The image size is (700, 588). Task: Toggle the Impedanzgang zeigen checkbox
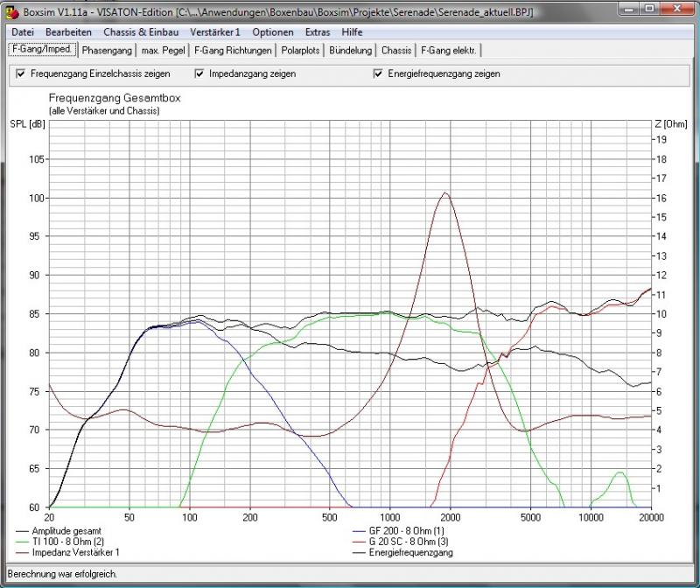pyautogui.click(x=199, y=74)
